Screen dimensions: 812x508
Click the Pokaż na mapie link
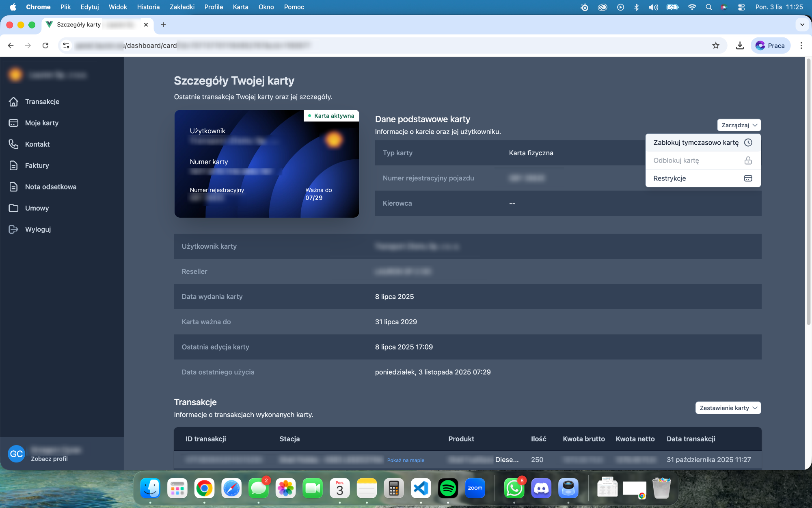(x=406, y=460)
